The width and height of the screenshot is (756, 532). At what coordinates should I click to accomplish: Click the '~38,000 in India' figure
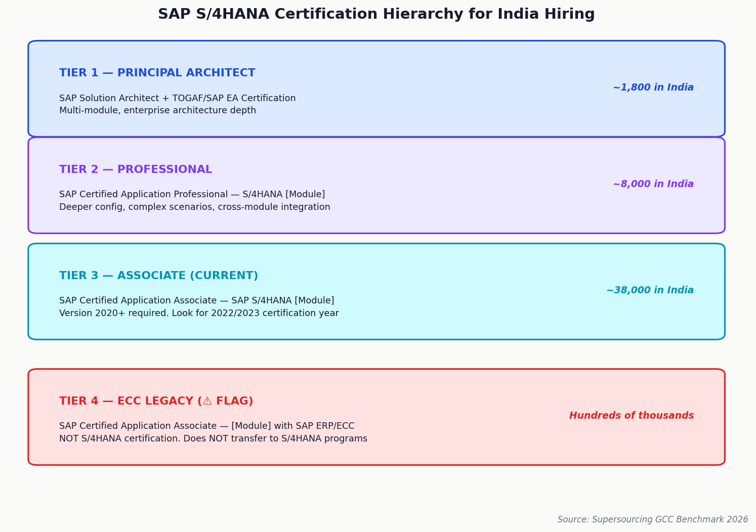point(650,290)
